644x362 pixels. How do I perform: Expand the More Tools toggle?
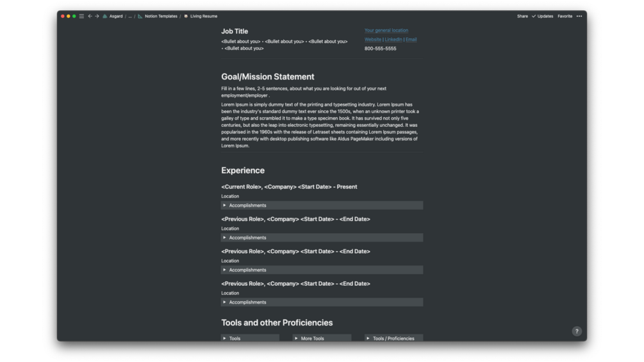[296, 338]
